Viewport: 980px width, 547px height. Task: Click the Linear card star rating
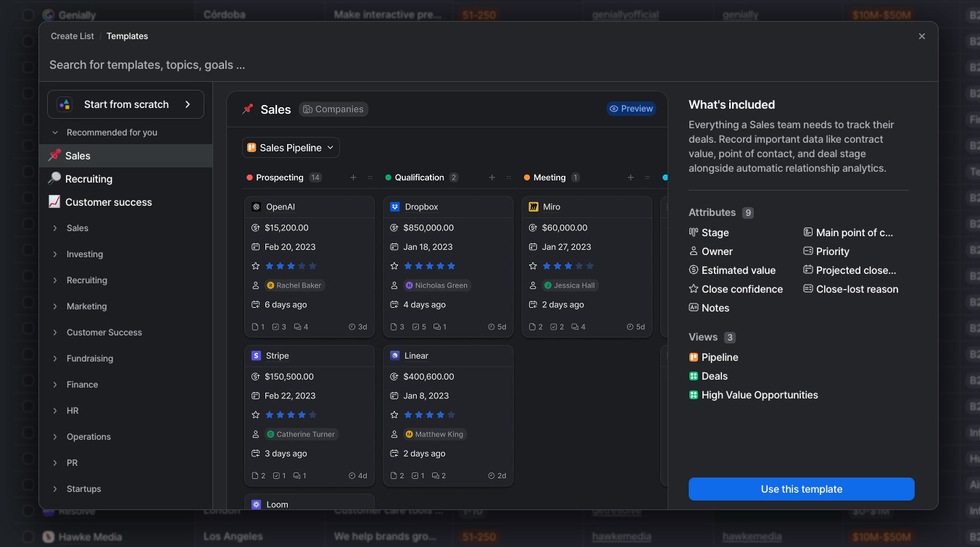pyautogui.click(x=430, y=415)
